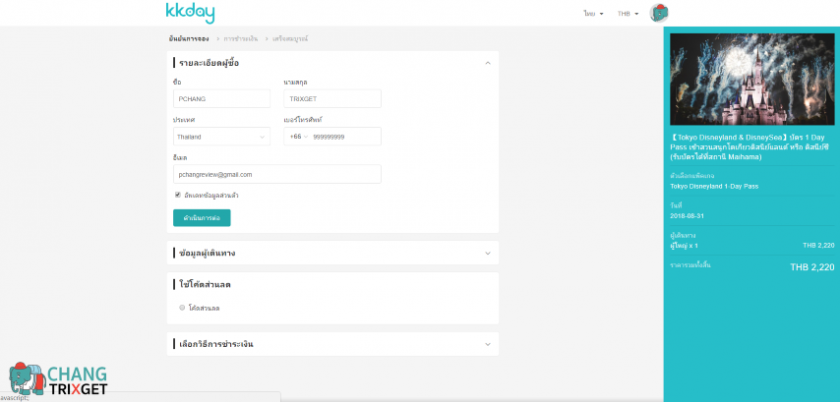
Task: Collapse the buyer details section chevron
Action: 488,63
